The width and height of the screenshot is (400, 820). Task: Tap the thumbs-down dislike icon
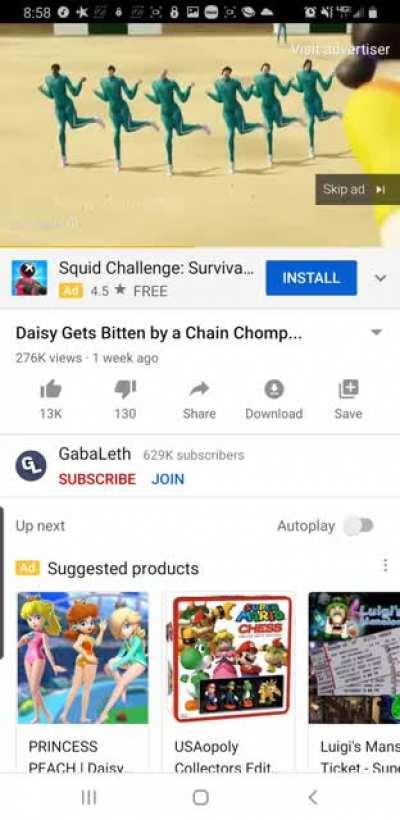[x=125, y=389]
